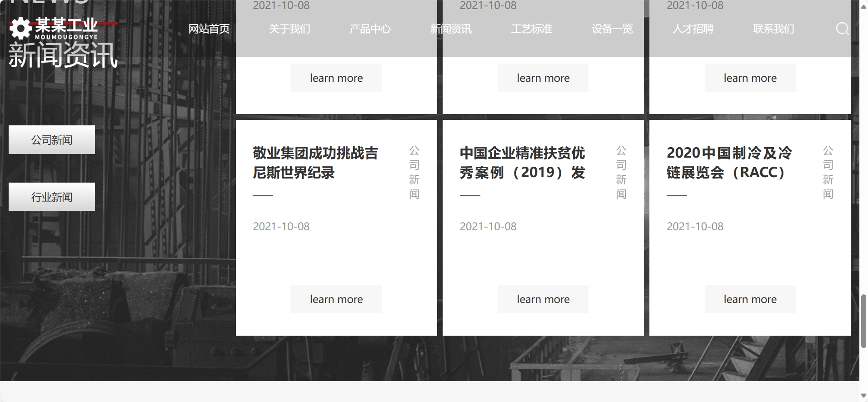Image resolution: width=868 pixels, height=402 pixels.
Task: Open the 敬业集团成功挑战吉尼斯世界纪录 headline
Action: pos(315,163)
